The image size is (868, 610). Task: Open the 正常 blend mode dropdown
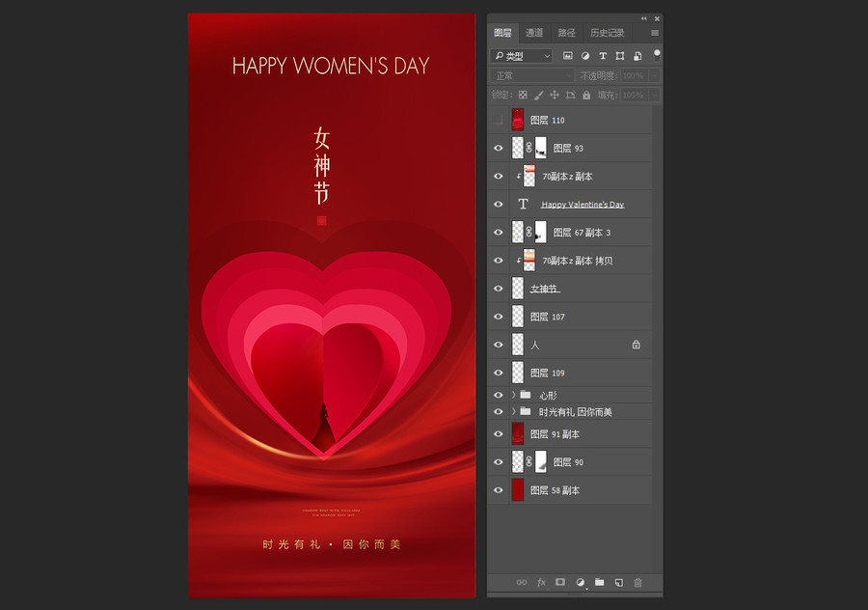(x=532, y=75)
